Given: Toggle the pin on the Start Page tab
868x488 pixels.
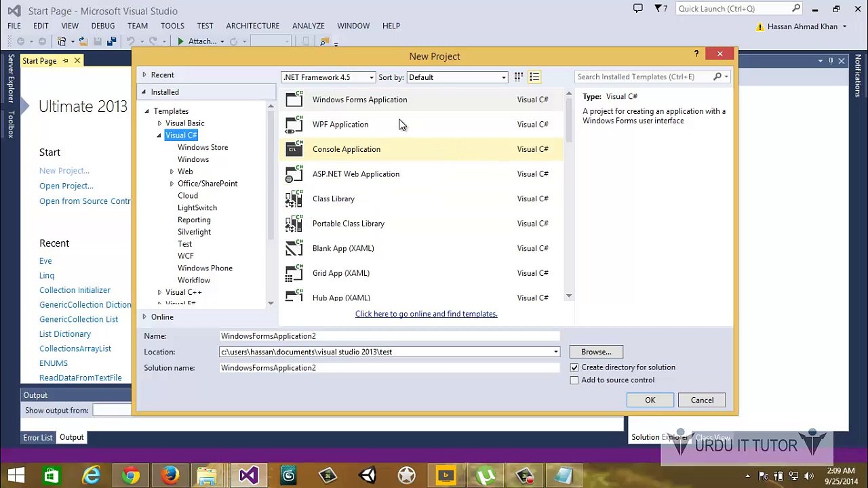Looking at the screenshot, I should [66, 61].
